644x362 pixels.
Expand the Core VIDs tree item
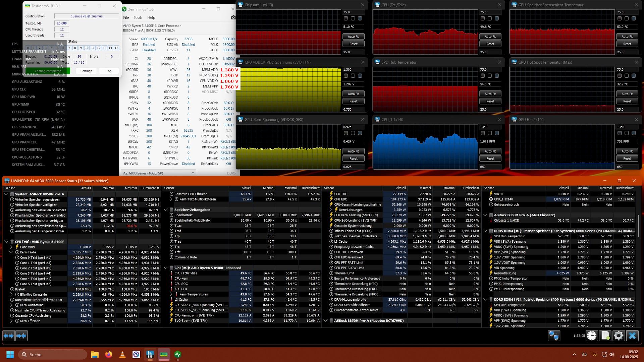click(x=11, y=247)
